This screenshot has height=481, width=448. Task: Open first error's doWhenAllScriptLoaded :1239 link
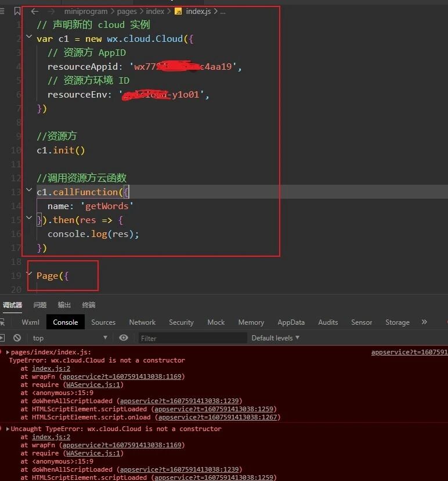coord(179,401)
